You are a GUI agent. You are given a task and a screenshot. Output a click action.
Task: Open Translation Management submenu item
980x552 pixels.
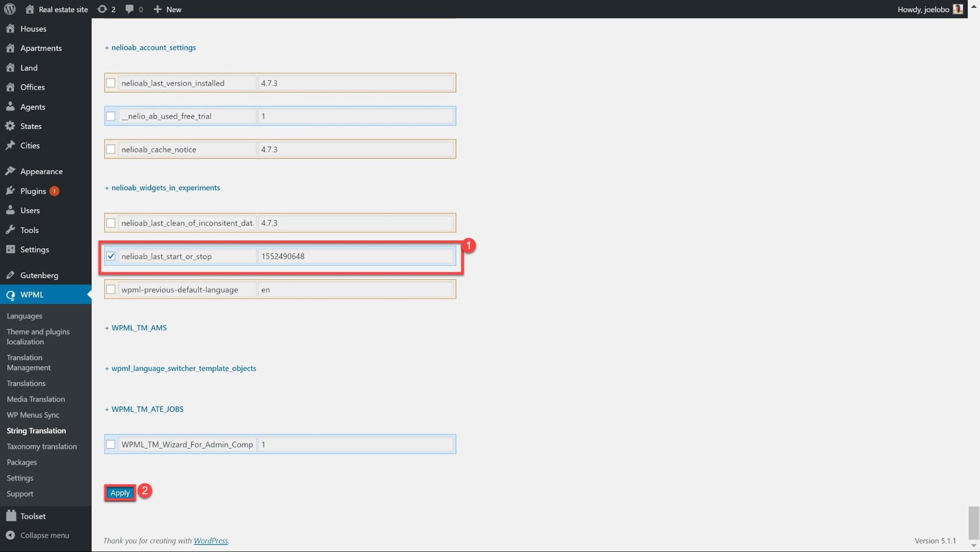click(x=28, y=363)
